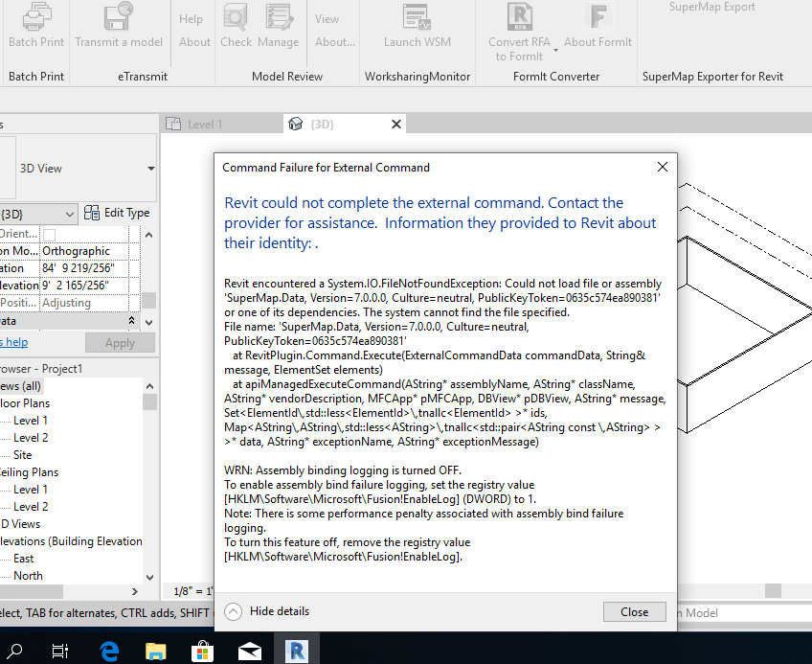Open the Site floor plan
Viewport: 812px width, 664px height.
point(23,455)
